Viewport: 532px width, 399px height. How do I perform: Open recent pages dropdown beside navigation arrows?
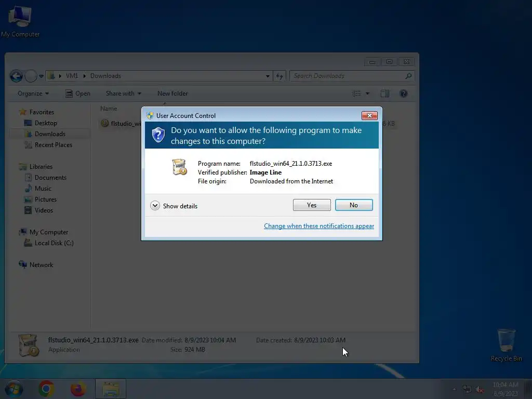[41, 76]
